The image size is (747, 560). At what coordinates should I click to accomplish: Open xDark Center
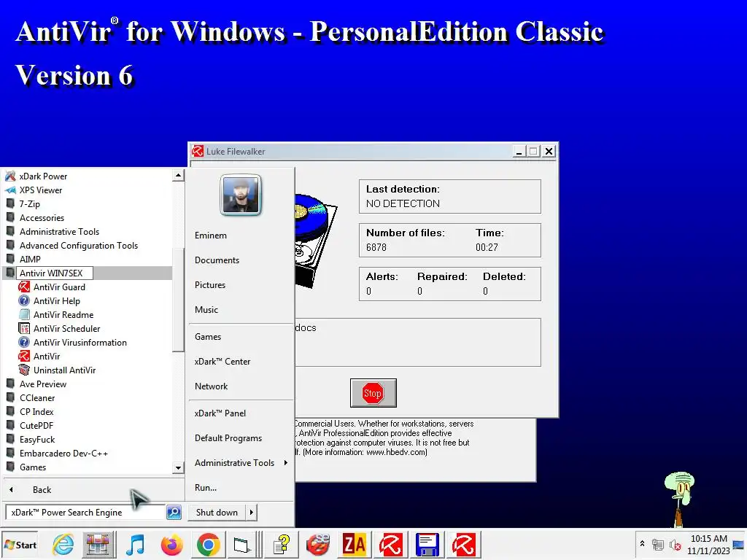tap(222, 362)
